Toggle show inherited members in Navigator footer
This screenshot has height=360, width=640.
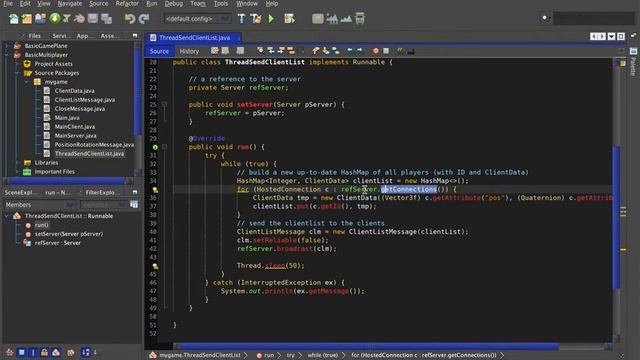(x=9, y=352)
